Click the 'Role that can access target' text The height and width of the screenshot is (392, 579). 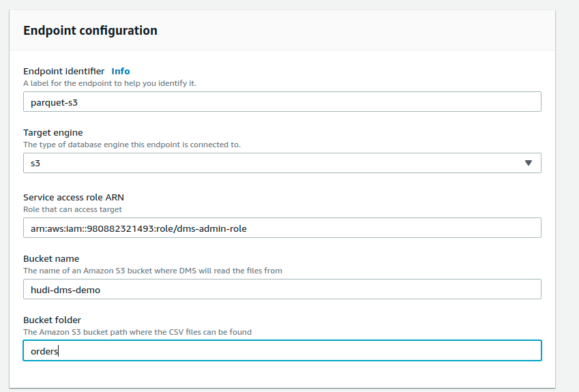coord(72,209)
